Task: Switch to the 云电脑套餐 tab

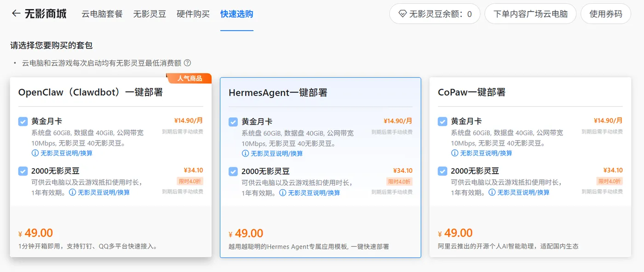Action: point(102,14)
